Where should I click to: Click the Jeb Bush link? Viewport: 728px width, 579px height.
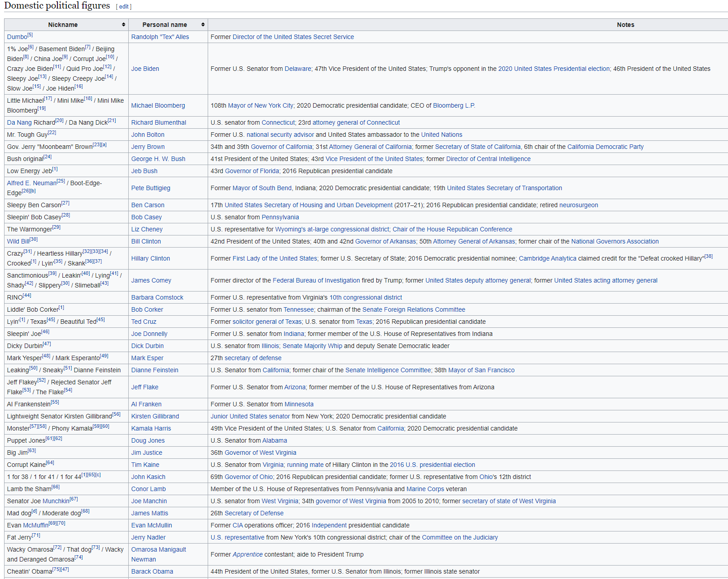point(144,171)
